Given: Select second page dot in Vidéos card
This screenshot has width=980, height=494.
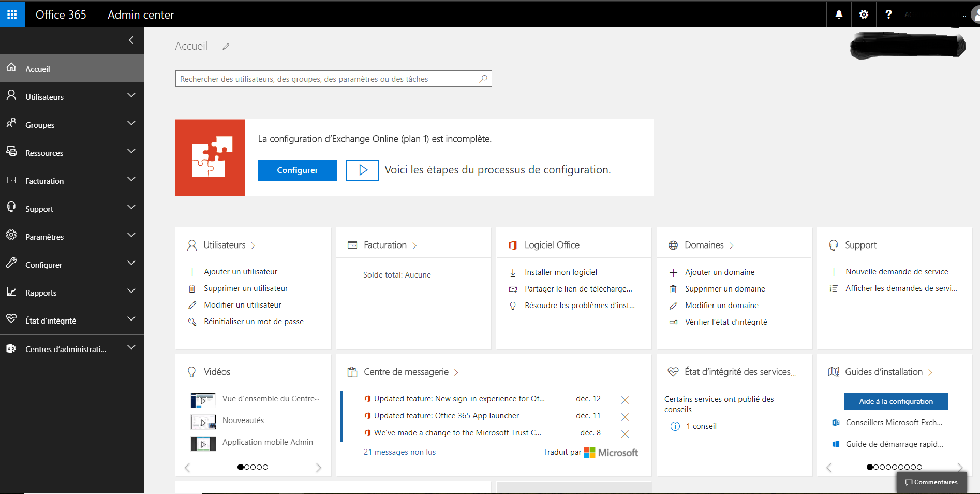Looking at the screenshot, I should pos(247,467).
